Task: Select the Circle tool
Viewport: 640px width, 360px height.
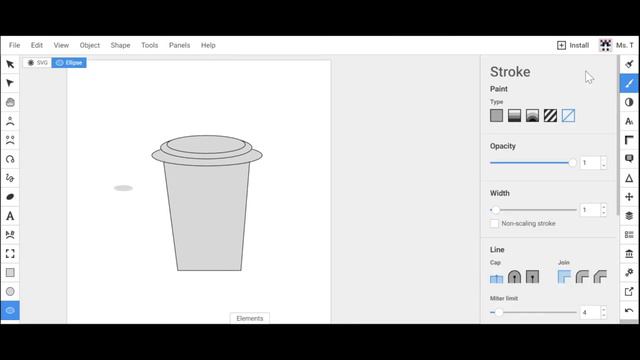Action: point(10,291)
